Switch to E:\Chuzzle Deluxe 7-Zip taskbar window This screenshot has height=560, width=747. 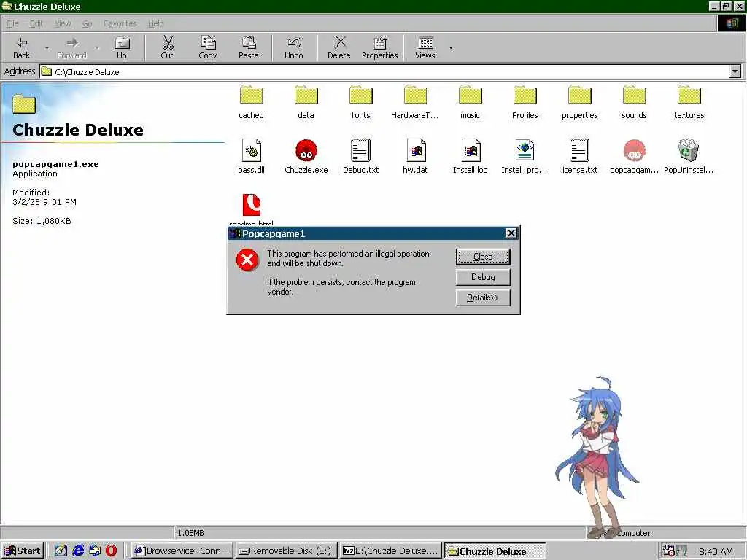tap(390, 551)
